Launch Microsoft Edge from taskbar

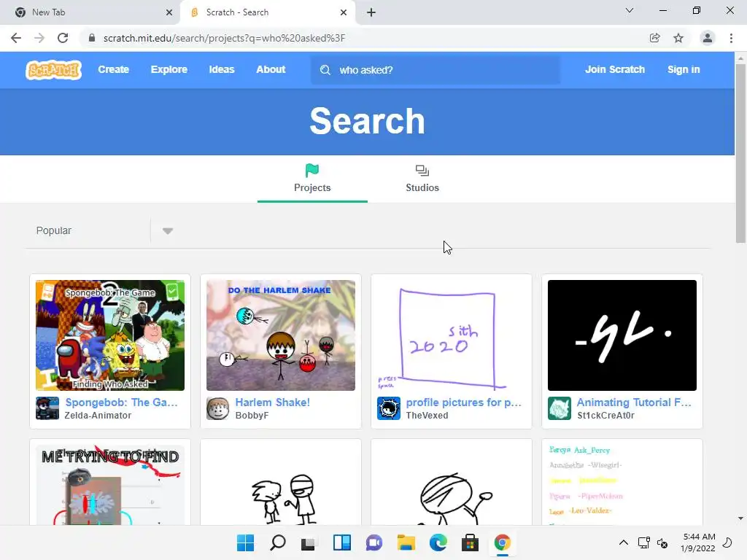point(438,542)
